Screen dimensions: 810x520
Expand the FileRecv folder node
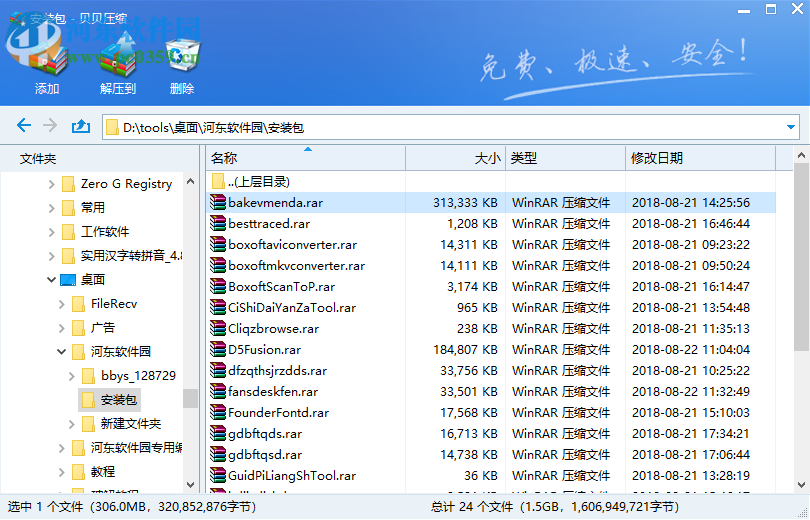[x=61, y=304]
